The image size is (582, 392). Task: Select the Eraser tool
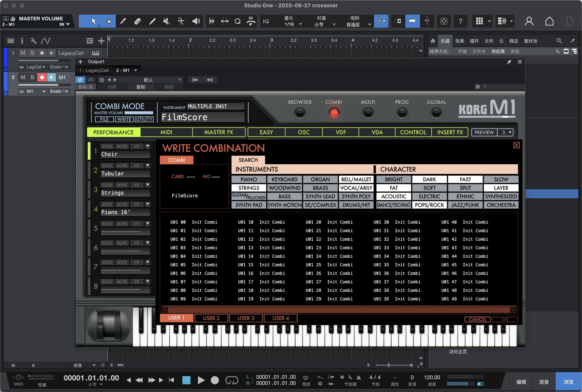137,21
